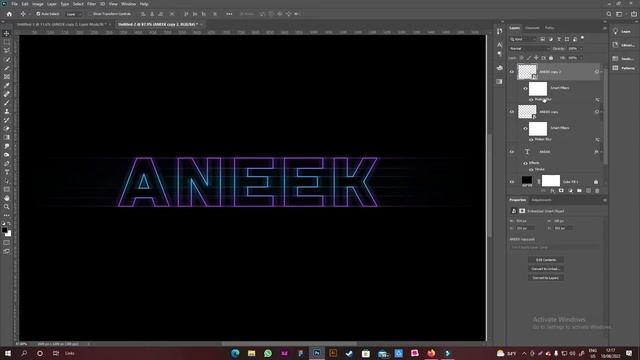
Task: Click the Home icon in options bar
Action: click(x=9, y=14)
